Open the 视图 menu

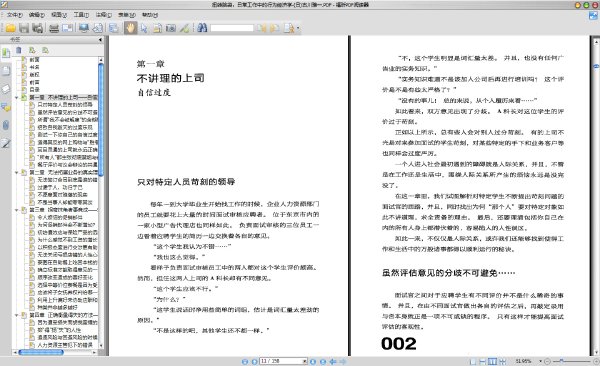59,15
